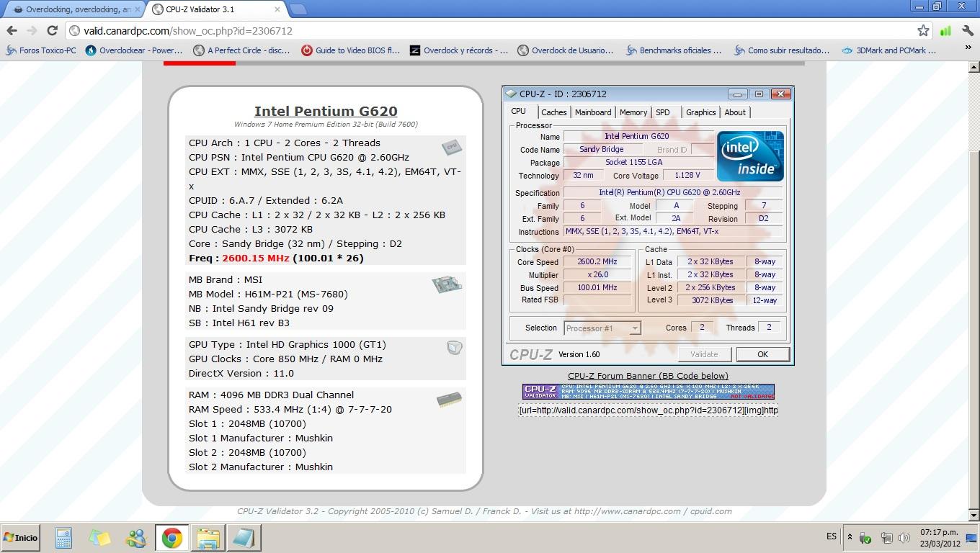980x553 pixels.
Task: Open the Benchmarks oficiales bookmark
Action: [674, 50]
